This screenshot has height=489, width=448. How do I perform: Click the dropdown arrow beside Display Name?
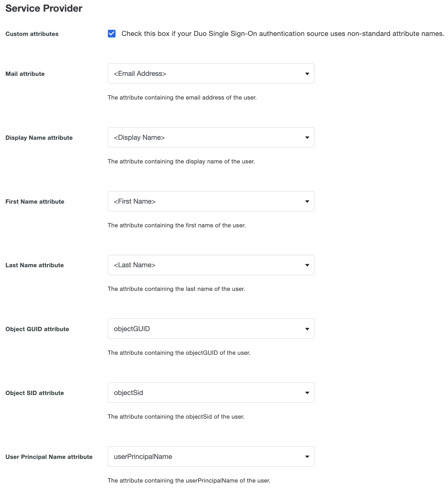pyautogui.click(x=307, y=137)
